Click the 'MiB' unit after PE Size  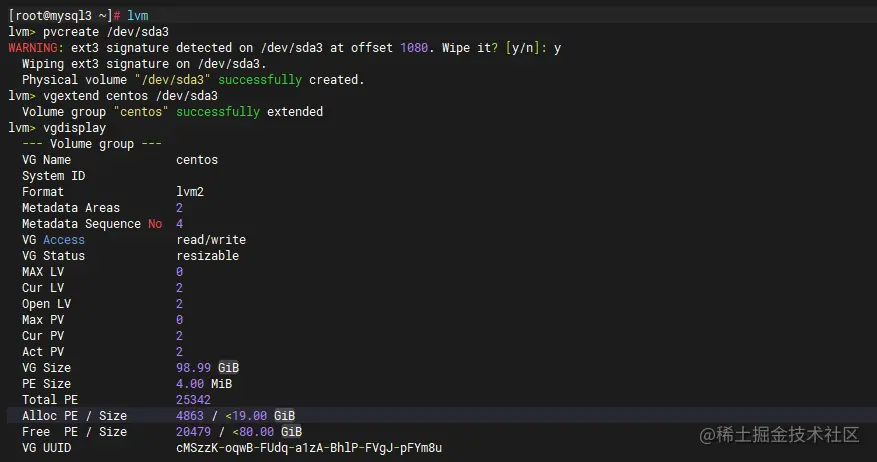pyautogui.click(x=221, y=384)
